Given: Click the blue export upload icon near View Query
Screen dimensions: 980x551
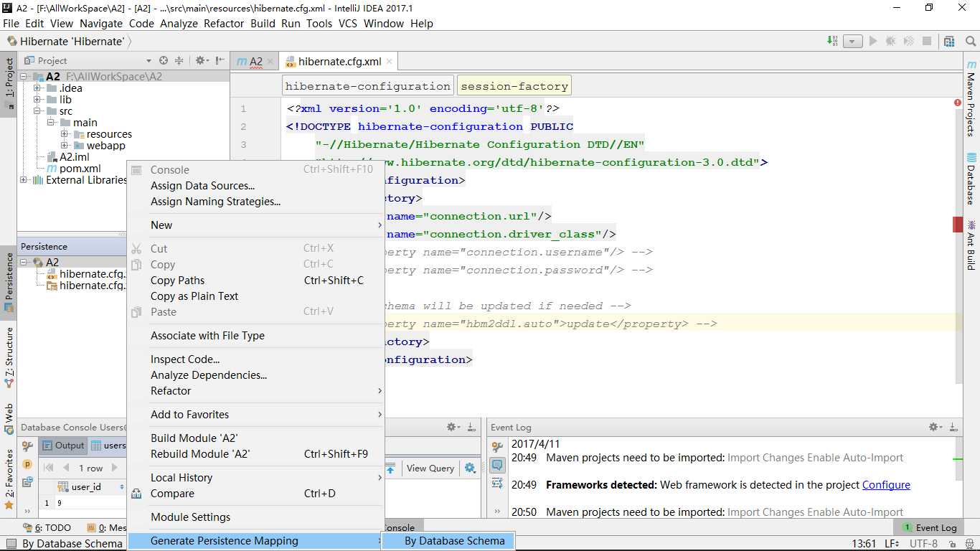Looking at the screenshot, I should [390, 468].
